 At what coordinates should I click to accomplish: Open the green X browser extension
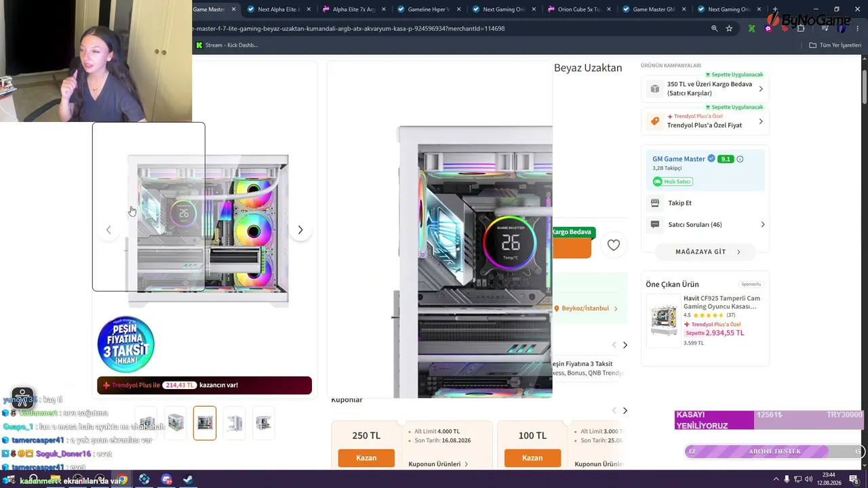pyautogui.click(x=751, y=28)
